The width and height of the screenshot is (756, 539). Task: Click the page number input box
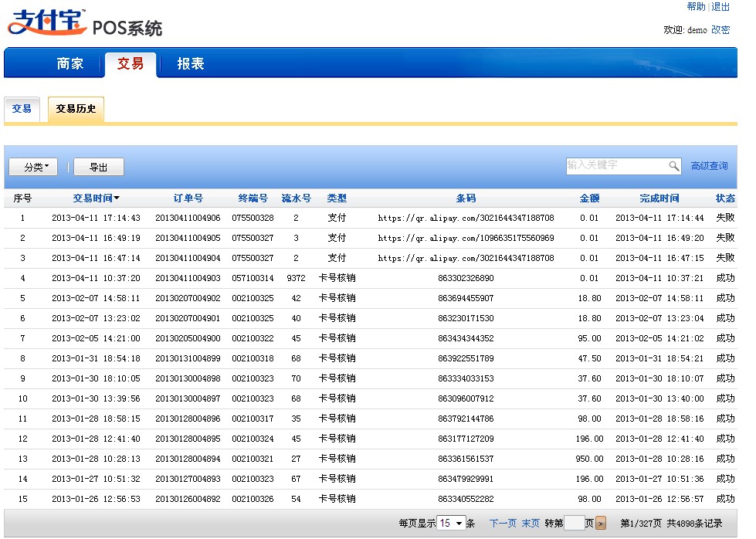pyautogui.click(x=575, y=523)
